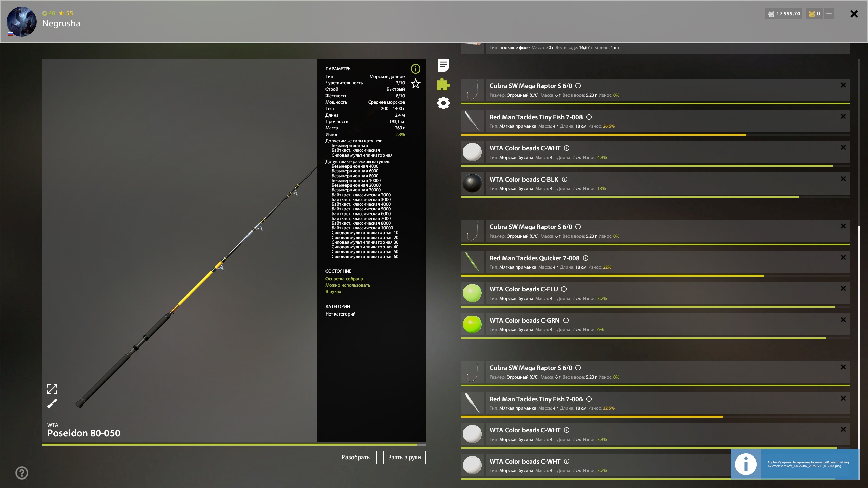The width and height of the screenshot is (868, 488).
Task: Open info for Red Man Tackles Quicker 7-008
Action: coord(586,258)
